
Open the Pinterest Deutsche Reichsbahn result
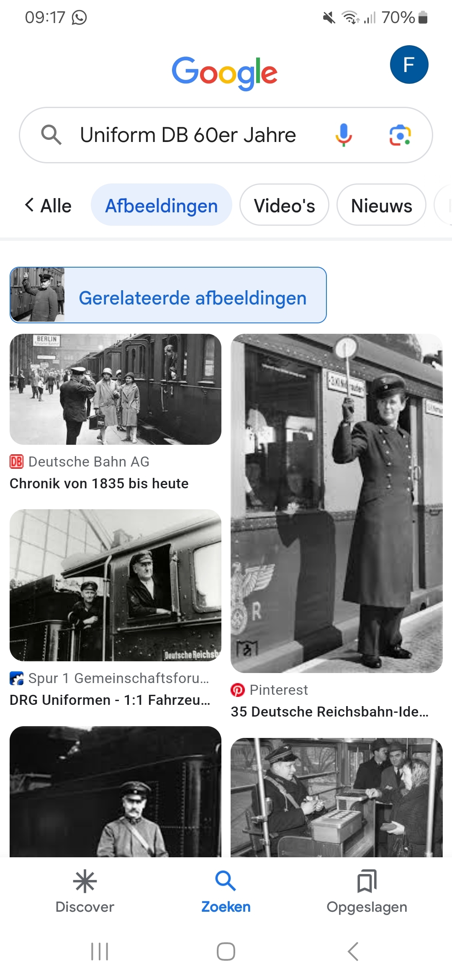point(329,712)
